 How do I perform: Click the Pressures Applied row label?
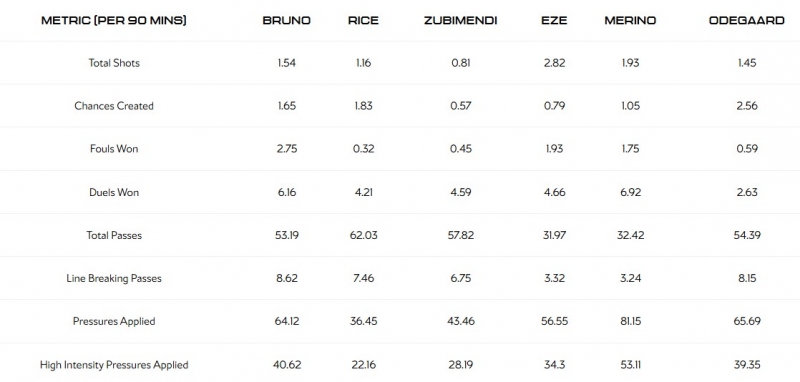coord(114,321)
